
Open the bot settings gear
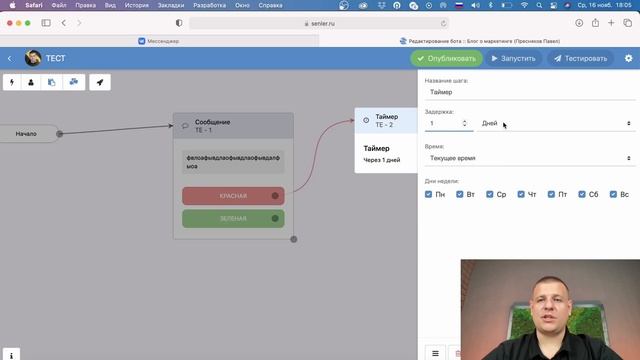point(629,58)
